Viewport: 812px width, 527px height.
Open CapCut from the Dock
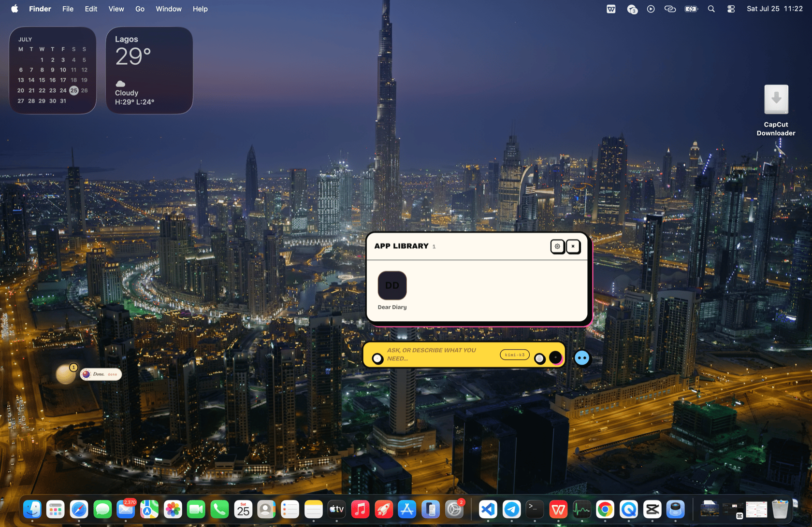[x=652, y=509]
